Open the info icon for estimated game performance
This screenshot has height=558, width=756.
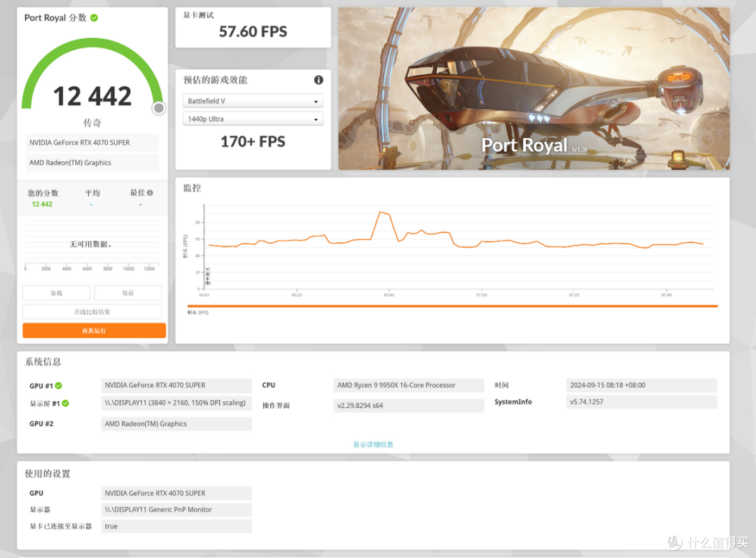[318, 80]
